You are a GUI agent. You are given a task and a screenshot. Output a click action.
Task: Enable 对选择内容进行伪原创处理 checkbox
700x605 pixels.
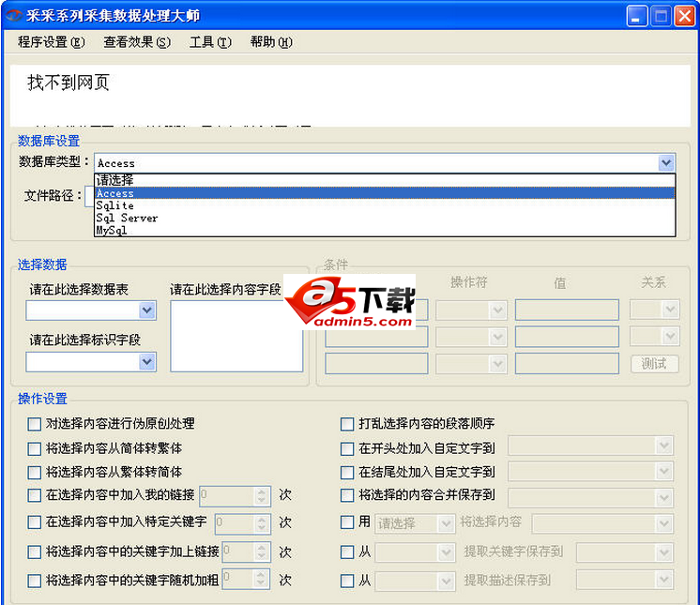click(35, 424)
